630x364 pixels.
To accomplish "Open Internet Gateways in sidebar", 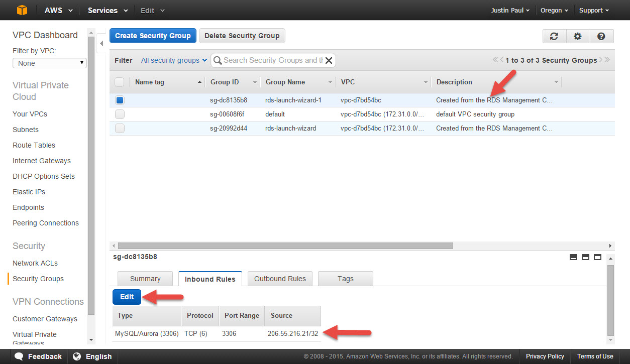I will click(42, 161).
